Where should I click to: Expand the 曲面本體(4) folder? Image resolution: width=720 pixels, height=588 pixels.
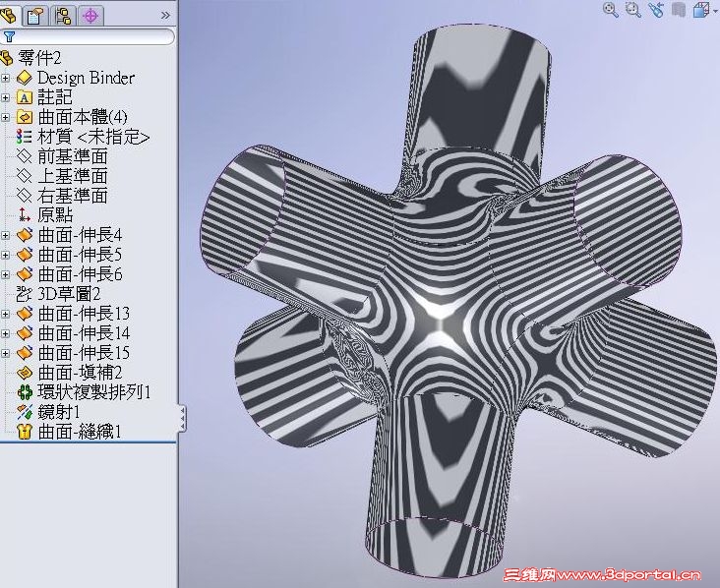[x=6, y=118]
